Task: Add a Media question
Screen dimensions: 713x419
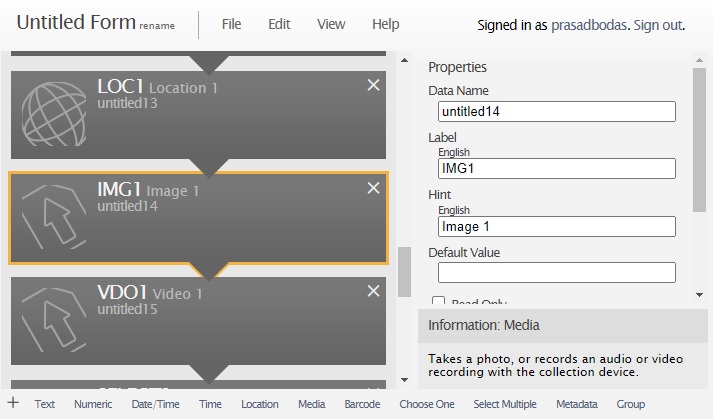Action: tap(311, 404)
